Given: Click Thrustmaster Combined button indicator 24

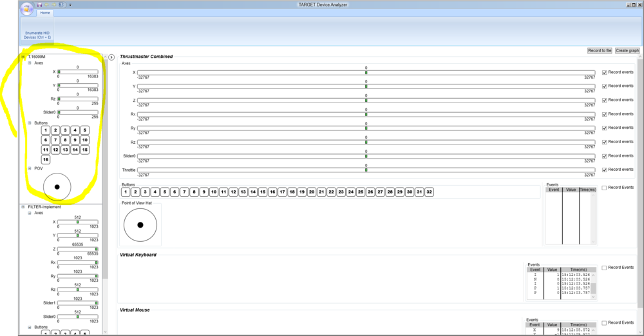Looking at the screenshot, I should click(x=351, y=192).
